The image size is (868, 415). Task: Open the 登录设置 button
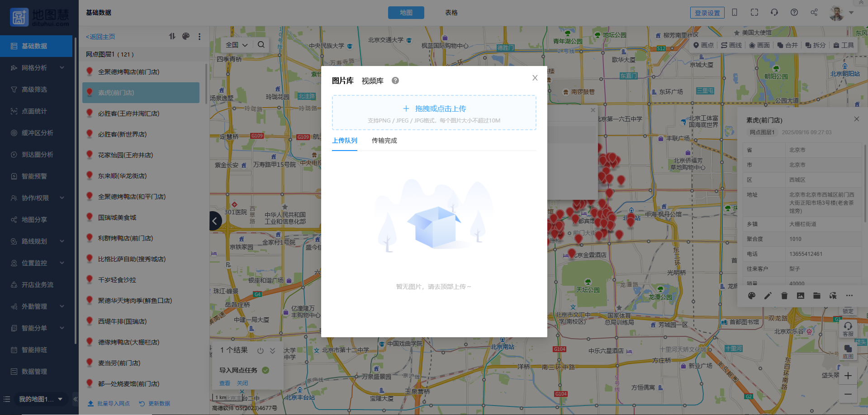point(707,13)
